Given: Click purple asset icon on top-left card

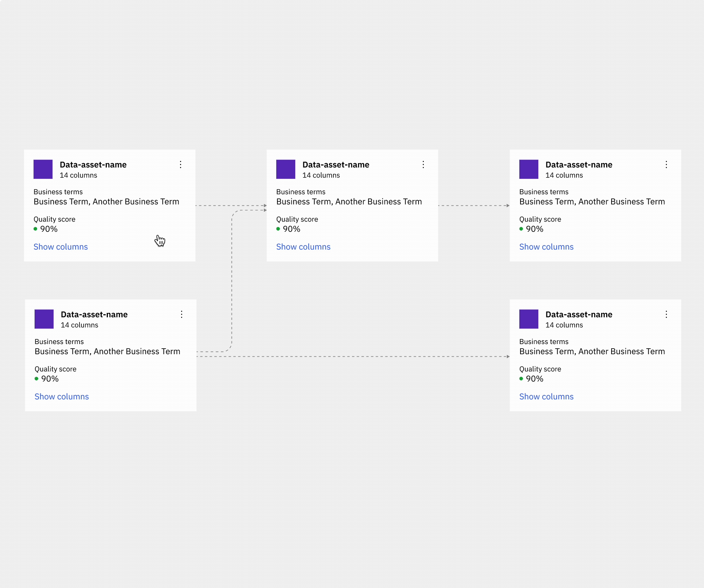Looking at the screenshot, I should [x=43, y=169].
